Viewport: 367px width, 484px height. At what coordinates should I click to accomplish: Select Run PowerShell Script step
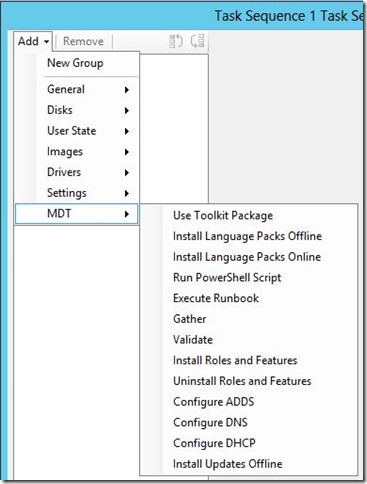[x=248, y=277]
